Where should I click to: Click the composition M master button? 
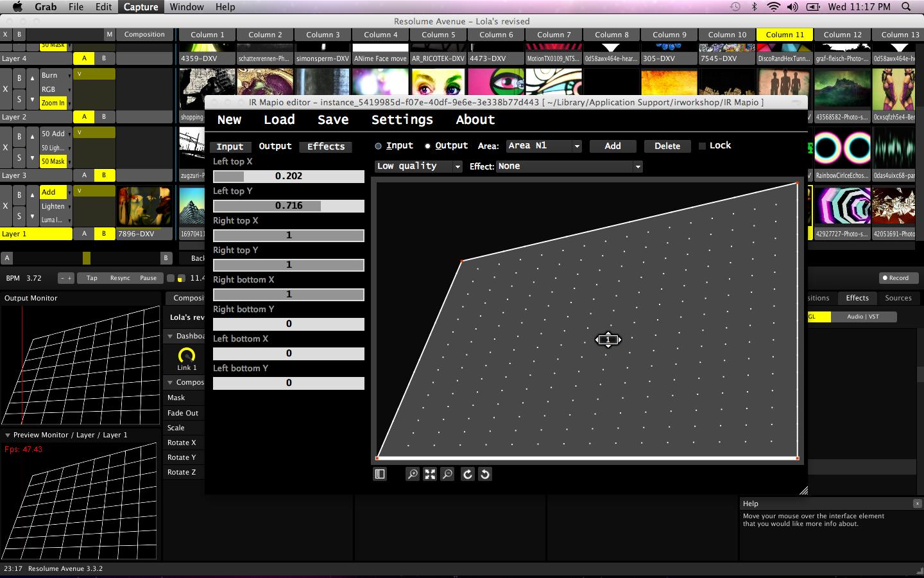pos(109,35)
